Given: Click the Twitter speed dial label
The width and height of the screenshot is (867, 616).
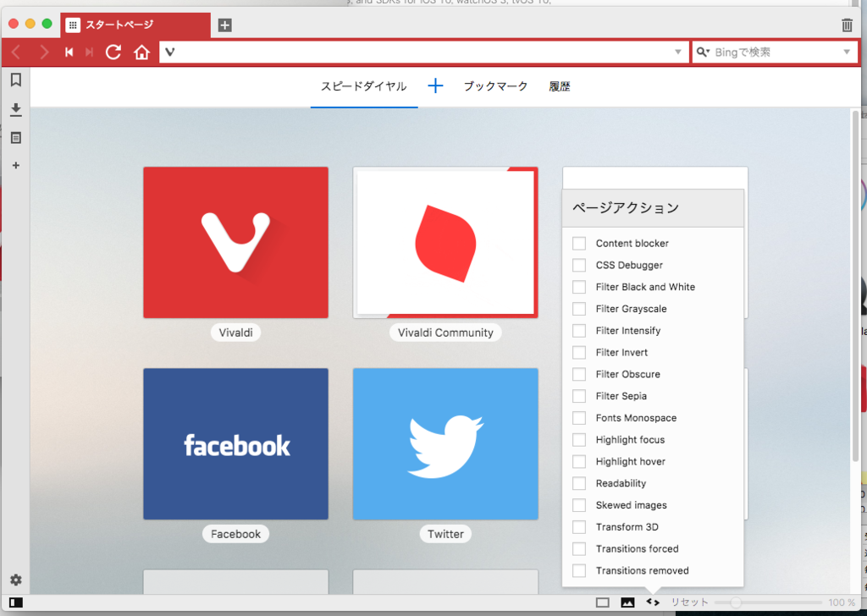Looking at the screenshot, I should click(x=445, y=534).
